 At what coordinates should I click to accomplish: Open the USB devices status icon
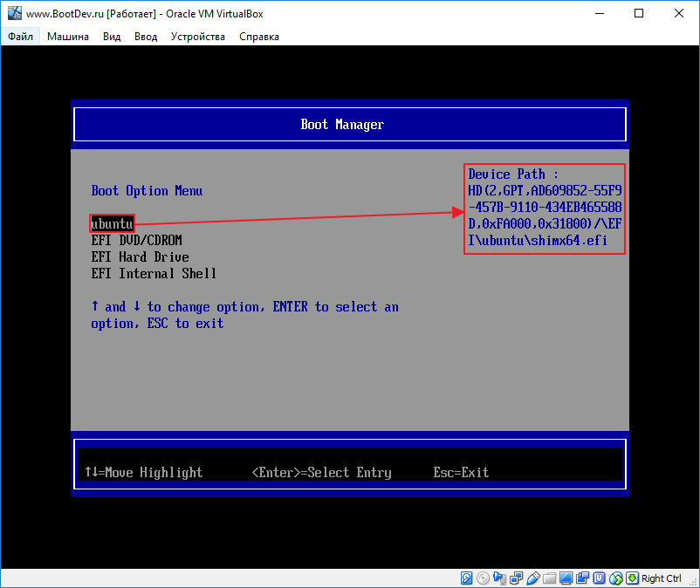(x=533, y=578)
